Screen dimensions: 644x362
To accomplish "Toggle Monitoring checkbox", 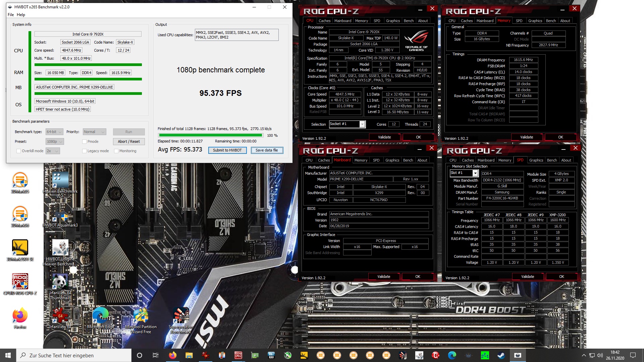I will [116, 151].
